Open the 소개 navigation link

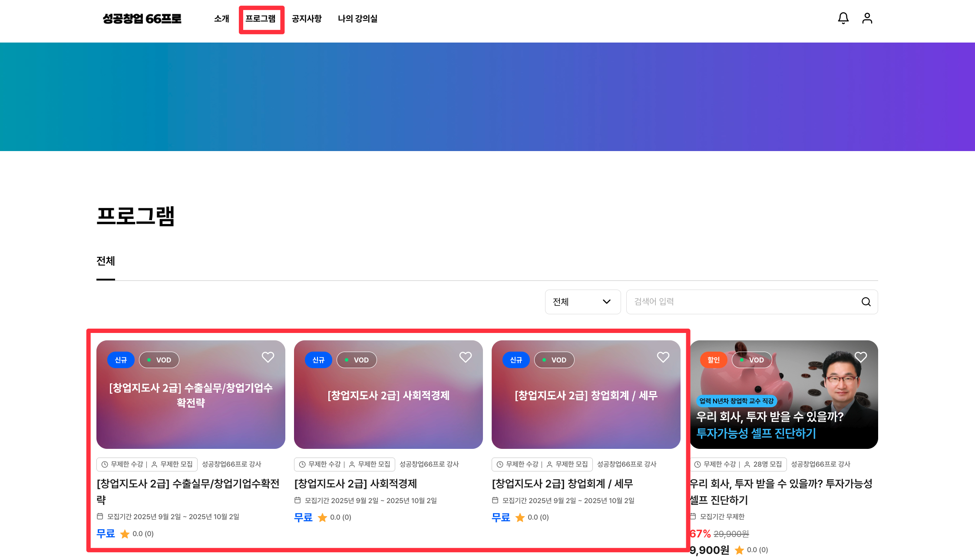[x=221, y=19]
